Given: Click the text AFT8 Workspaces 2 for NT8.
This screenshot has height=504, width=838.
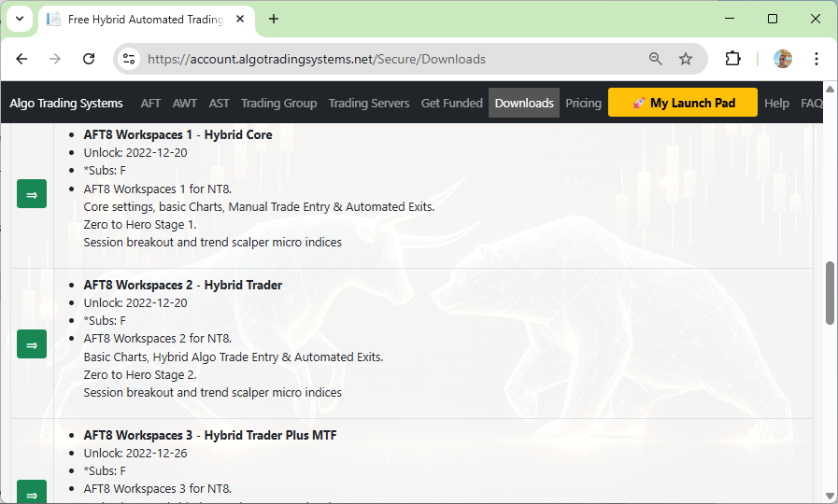Looking at the screenshot, I should pyautogui.click(x=158, y=339).
